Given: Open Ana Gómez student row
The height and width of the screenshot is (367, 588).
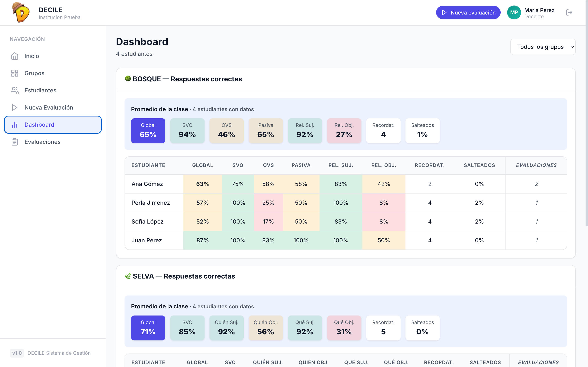Looking at the screenshot, I should click(345, 184).
